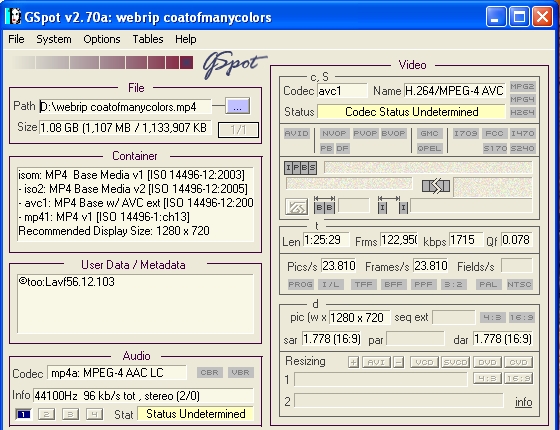Click the 1/1 file counter button

[x=238, y=130]
